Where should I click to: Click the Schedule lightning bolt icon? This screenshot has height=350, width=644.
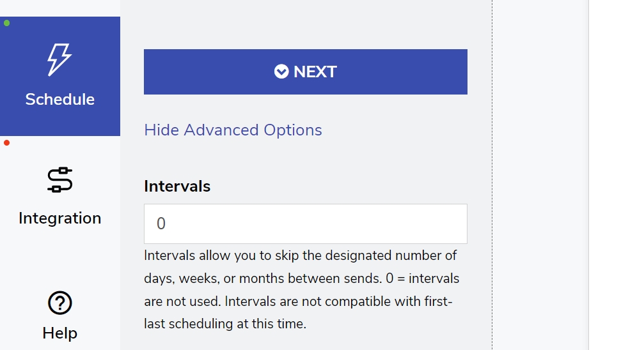pos(59,60)
